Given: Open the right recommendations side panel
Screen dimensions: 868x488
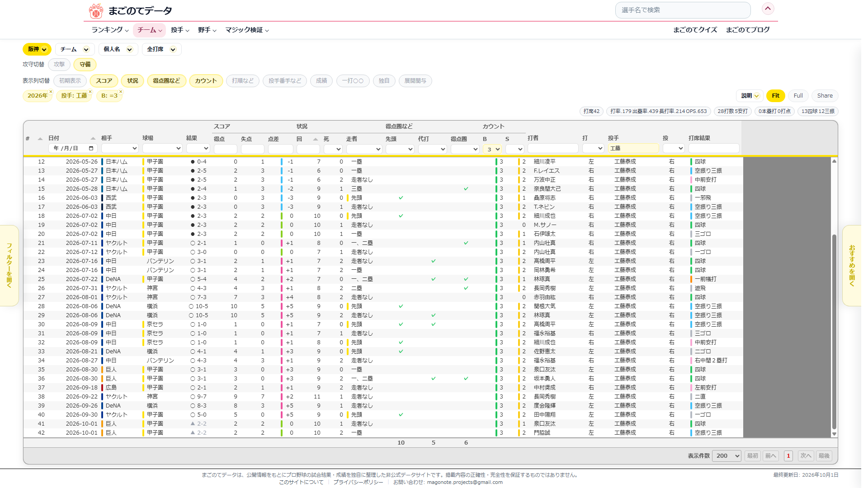Looking at the screenshot, I should (852, 266).
